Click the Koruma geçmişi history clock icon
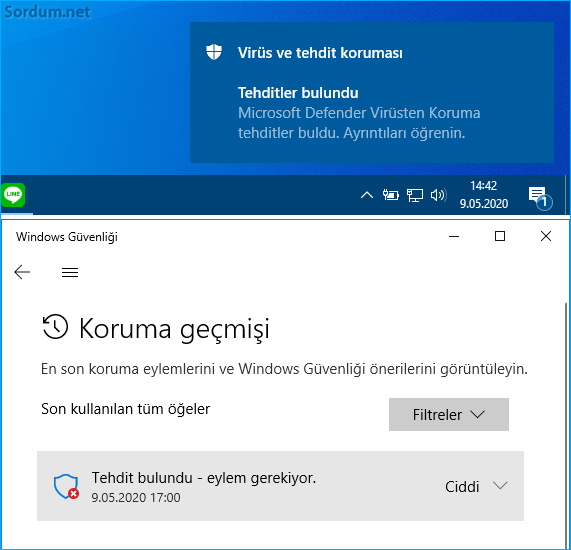The height and width of the screenshot is (550, 571). [55, 327]
